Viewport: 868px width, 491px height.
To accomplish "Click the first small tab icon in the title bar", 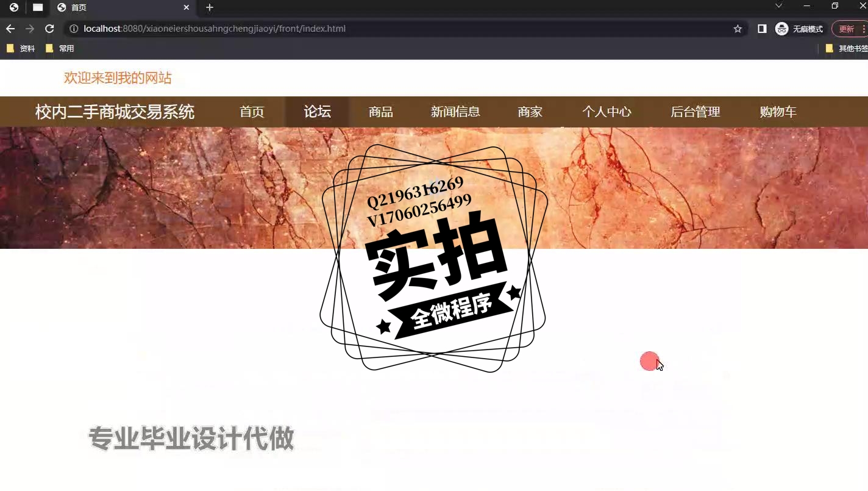I will 14,7.
